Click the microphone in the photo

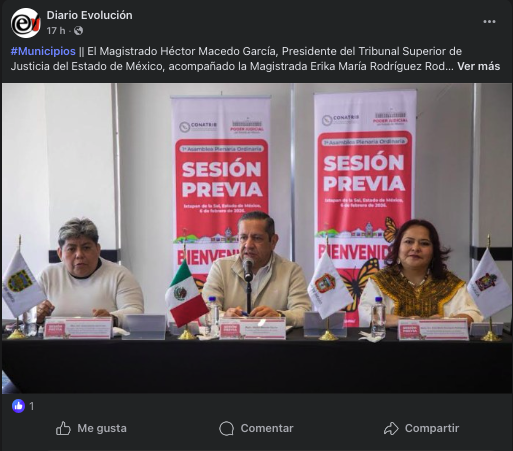coord(248,269)
